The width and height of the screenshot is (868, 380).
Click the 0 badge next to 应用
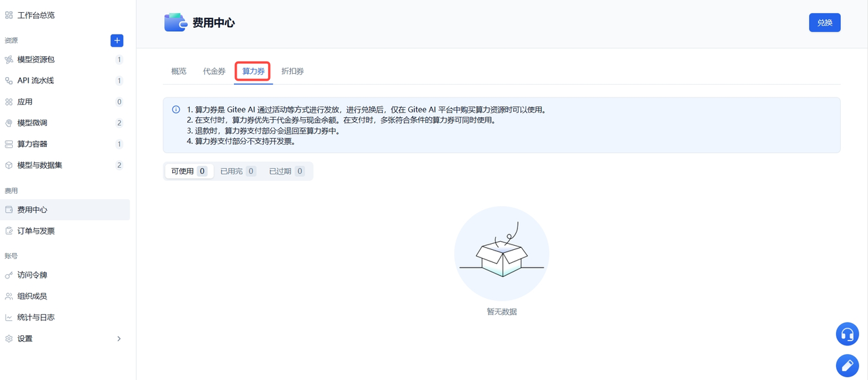pos(119,102)
